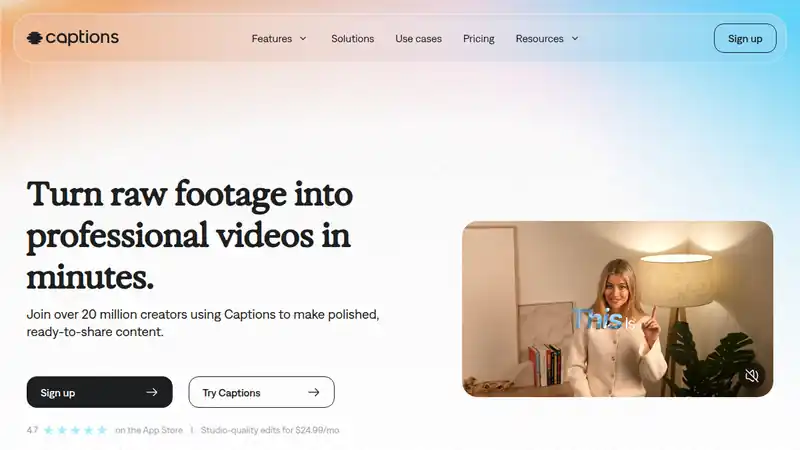Click 'Studio-quality edits for $24.99/mo' text
Screen dimensions: 800x450
pos(270,430)
